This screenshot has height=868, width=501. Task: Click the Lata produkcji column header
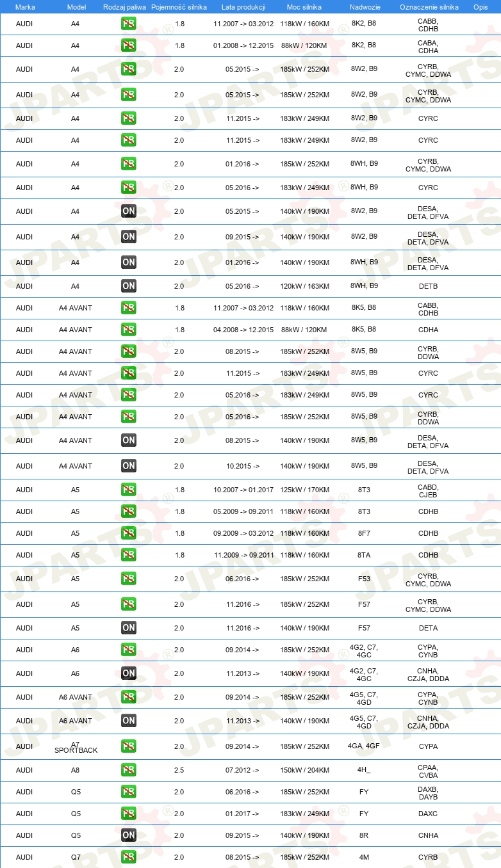point(243,6)
